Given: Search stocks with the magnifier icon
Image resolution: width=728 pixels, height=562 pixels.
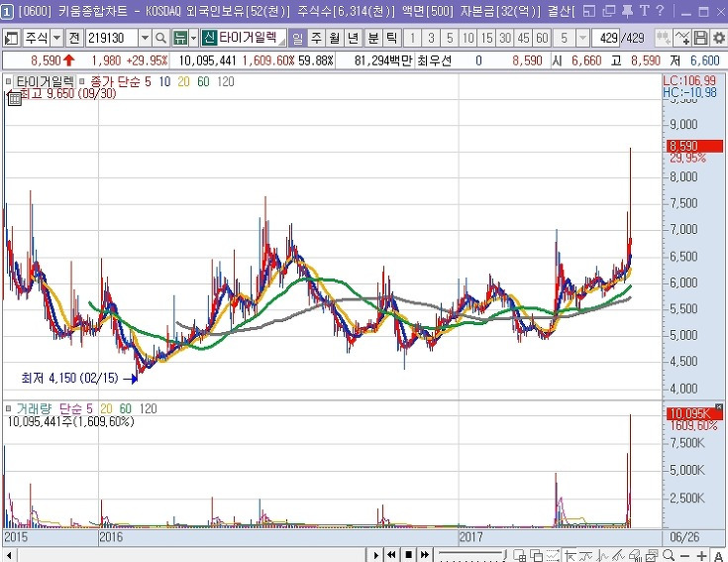Looking at the screenshot, I should [x=160, y=38].
